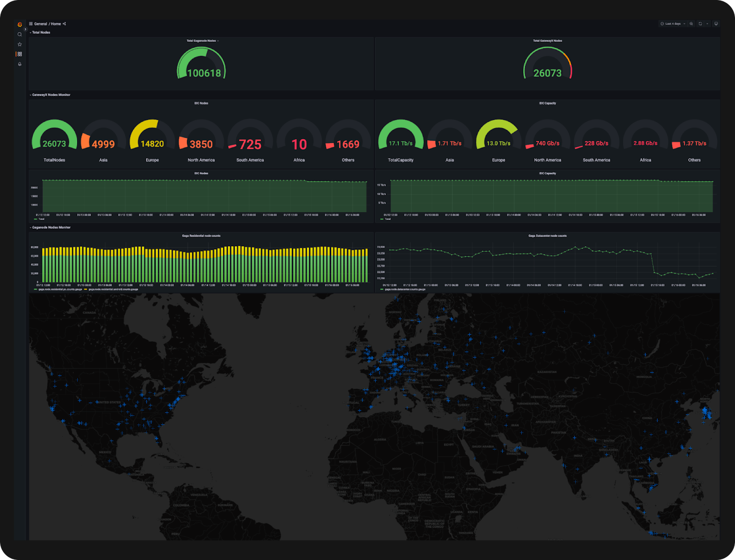Click the Europe 14820 nodes value
Screen dimensions: 735x560
(x=152, y=144)
